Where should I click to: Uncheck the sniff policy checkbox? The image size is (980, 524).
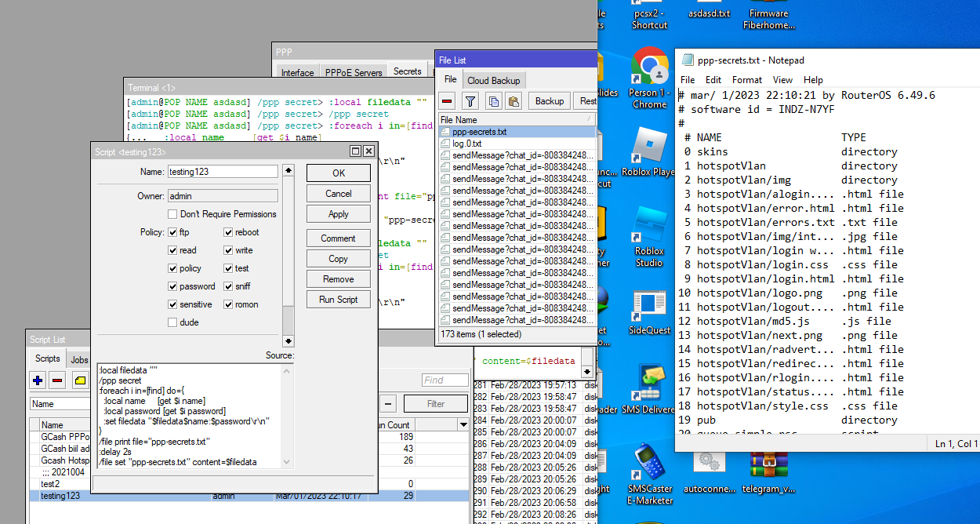[228, 286]
